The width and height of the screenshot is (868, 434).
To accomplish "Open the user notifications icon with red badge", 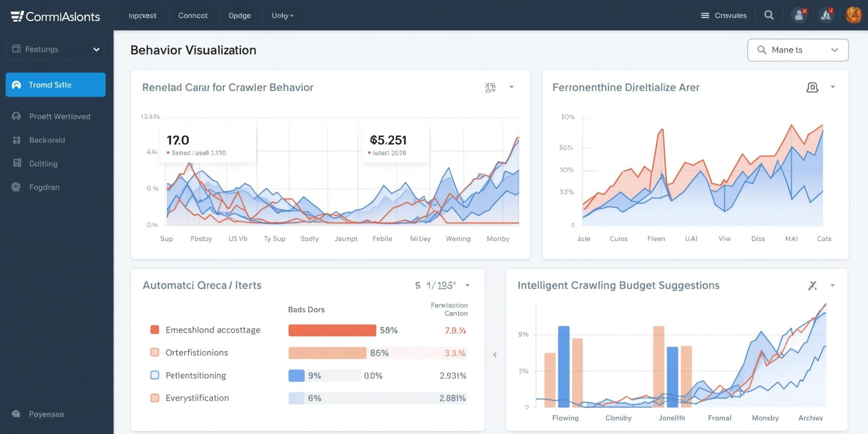I will 799,15.
